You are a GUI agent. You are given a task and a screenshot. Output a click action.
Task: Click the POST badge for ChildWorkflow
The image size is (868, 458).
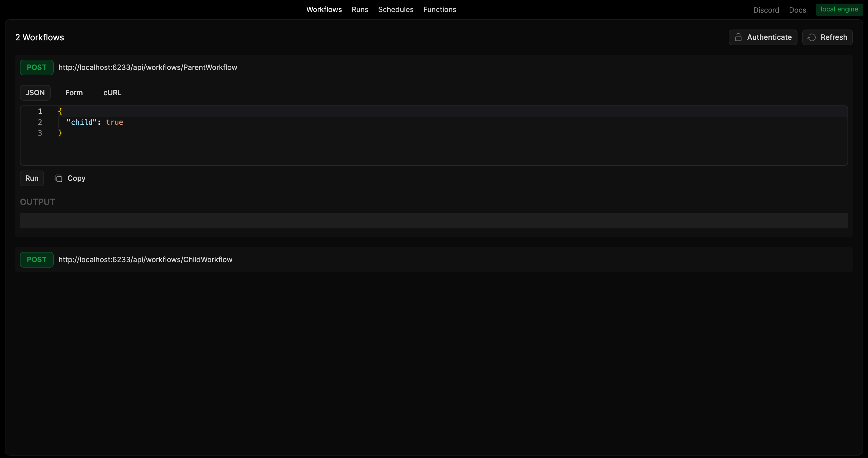(36, 260)
